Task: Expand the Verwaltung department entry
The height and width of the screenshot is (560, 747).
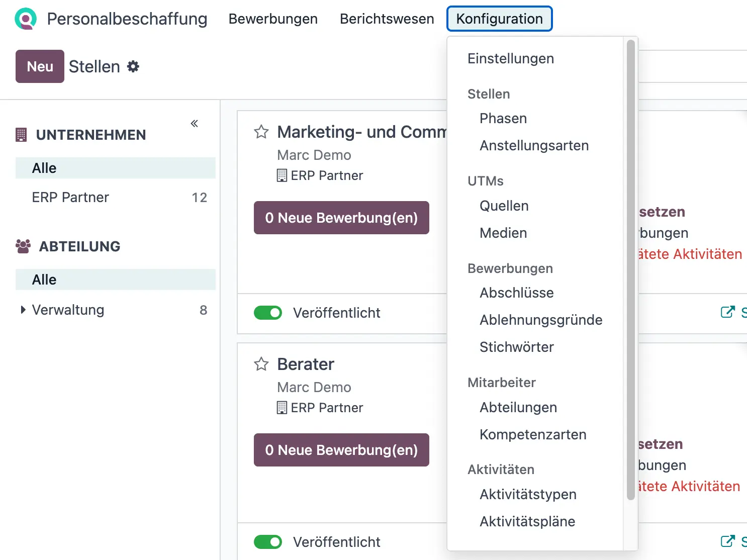Action: click(22, 310)
